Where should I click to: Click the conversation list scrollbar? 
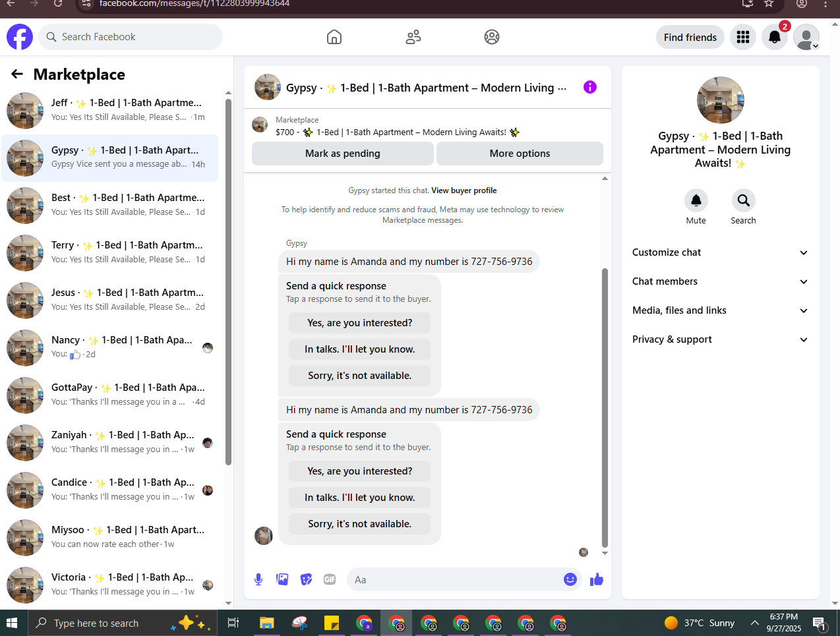[228, 282]
